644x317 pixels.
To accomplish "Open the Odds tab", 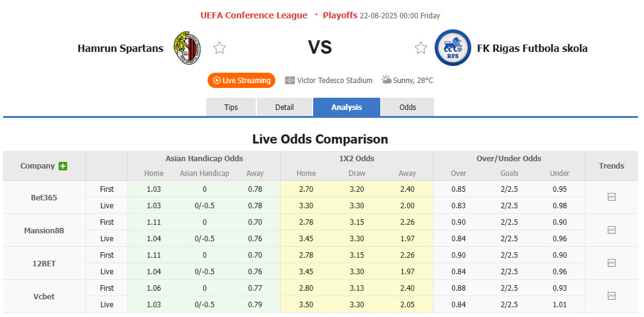I will (x=408, y=107).
